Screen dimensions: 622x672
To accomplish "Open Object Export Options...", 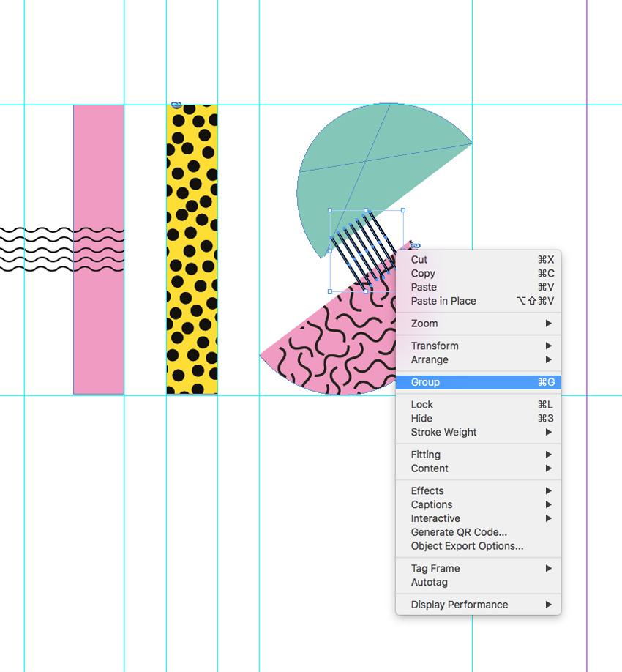I will (478, 546).
